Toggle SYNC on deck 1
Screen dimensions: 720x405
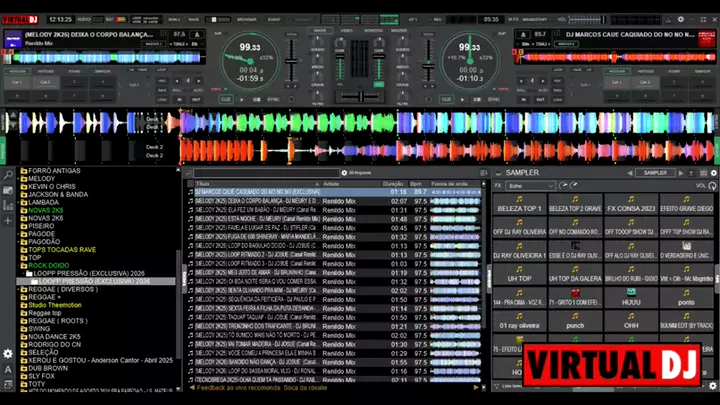pyautogui.click(x=273, y=99)
